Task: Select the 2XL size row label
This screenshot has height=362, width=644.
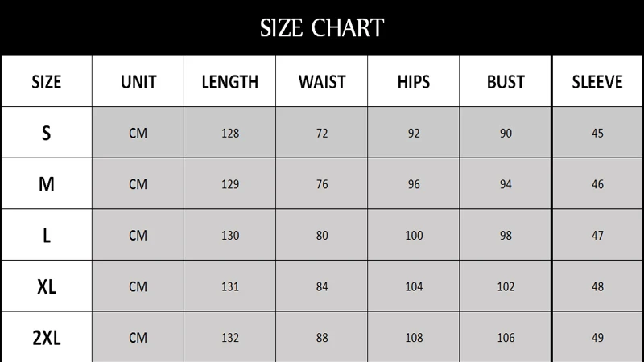Action: click(47, 338)
